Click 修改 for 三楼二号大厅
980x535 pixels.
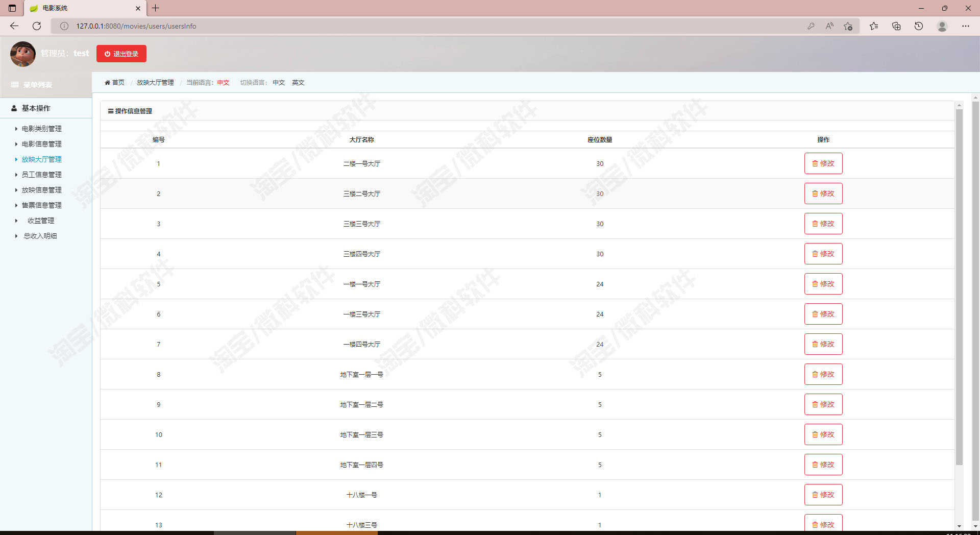[x=823, y=193]
